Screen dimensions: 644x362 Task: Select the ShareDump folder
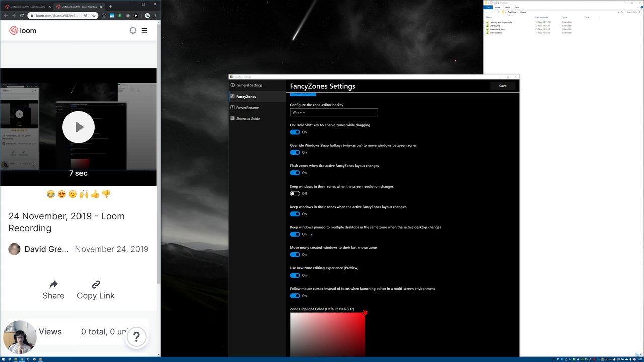pos(494,26)
